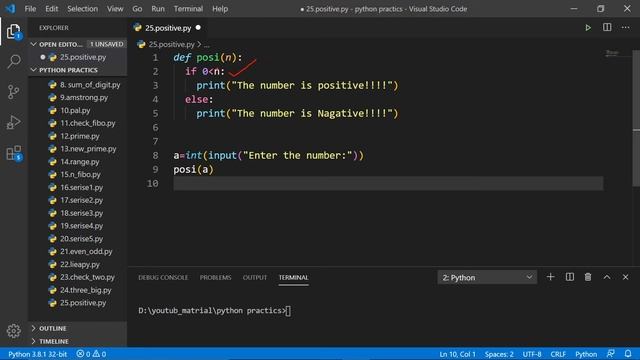This screenshot has width=640, height=360.
Task: Open the Explorer view in activity bar
Action: (x=13, y=32)
